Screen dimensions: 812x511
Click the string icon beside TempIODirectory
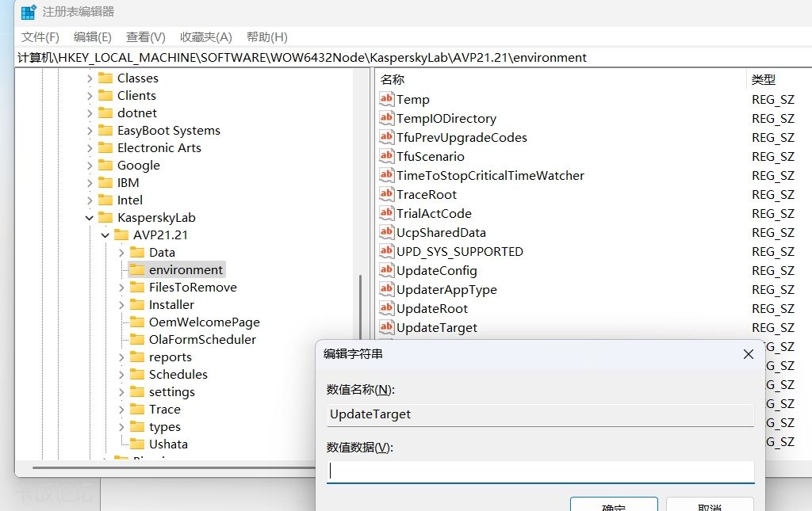coord(386,118)
